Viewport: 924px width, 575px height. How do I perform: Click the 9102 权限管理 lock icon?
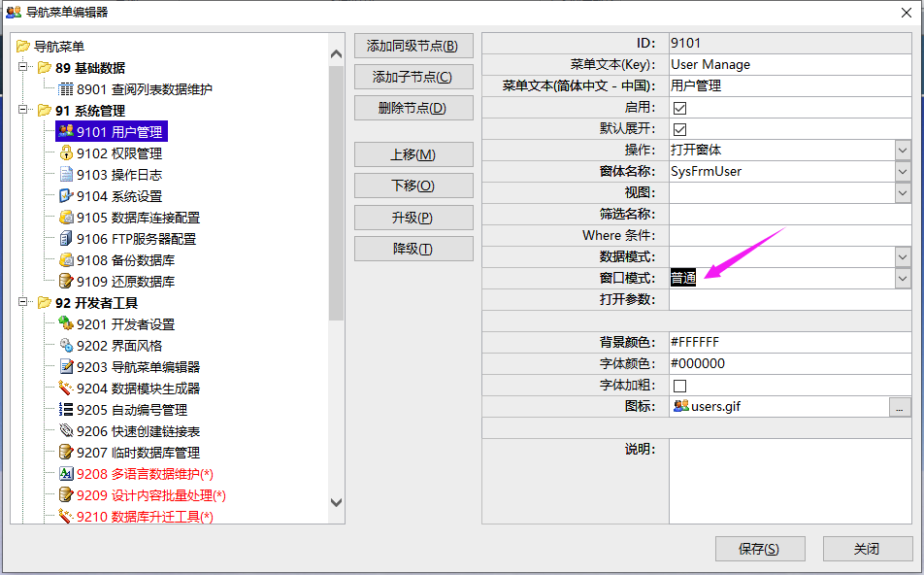[66, 152]
